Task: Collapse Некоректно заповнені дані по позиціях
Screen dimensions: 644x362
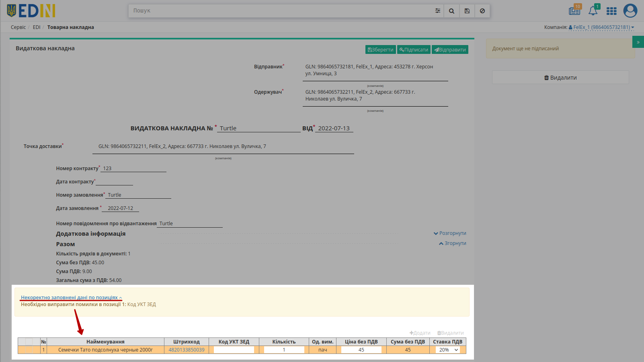Action: pos(71,298)
